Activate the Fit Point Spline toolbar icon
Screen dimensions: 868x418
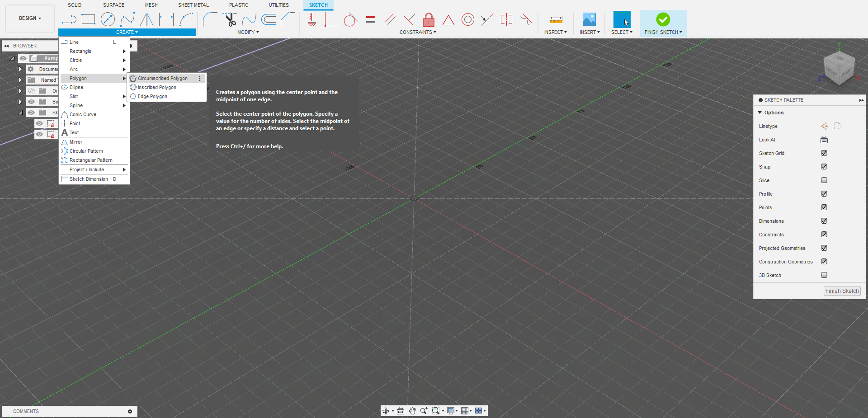(x=127, y=19)
